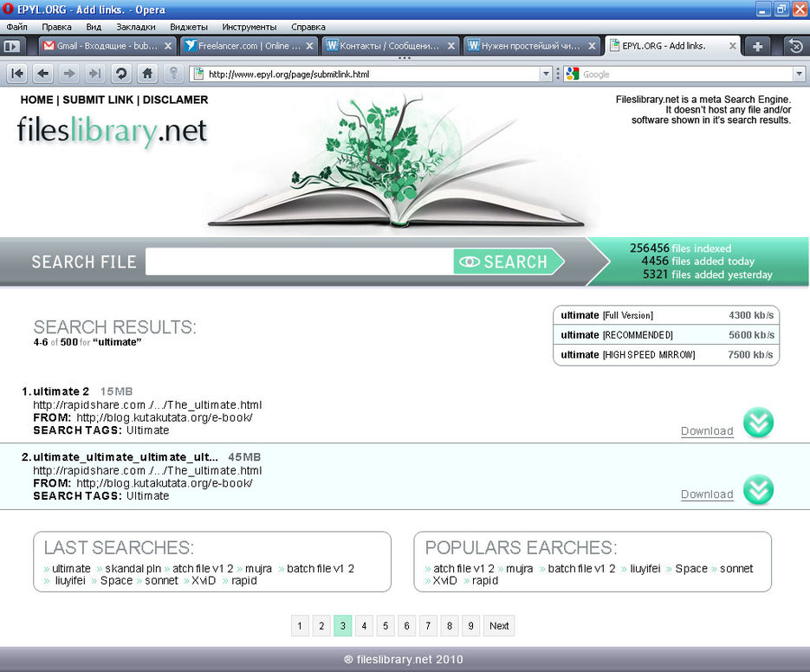Go to HOME link

[x=36, y=100]
